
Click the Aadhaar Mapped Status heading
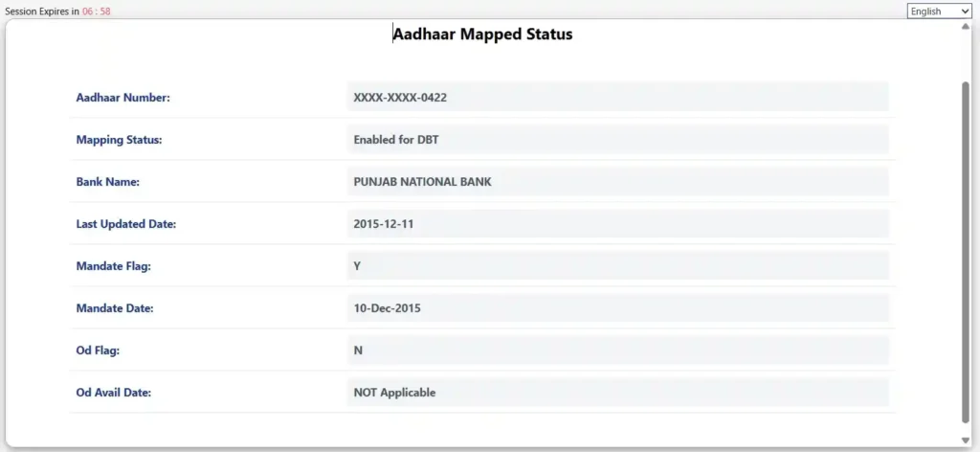(483, 34)
